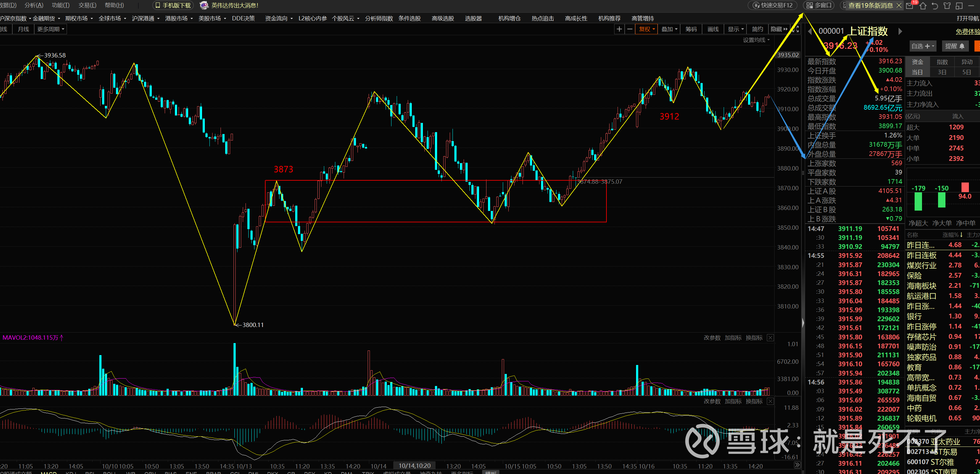The image size is (980, 474).
Task: Expand the 更多周期 period dropdown
Action: tap(50, 29)
